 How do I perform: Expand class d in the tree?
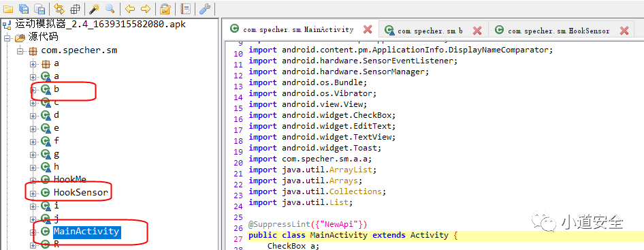tap(33, 116)
